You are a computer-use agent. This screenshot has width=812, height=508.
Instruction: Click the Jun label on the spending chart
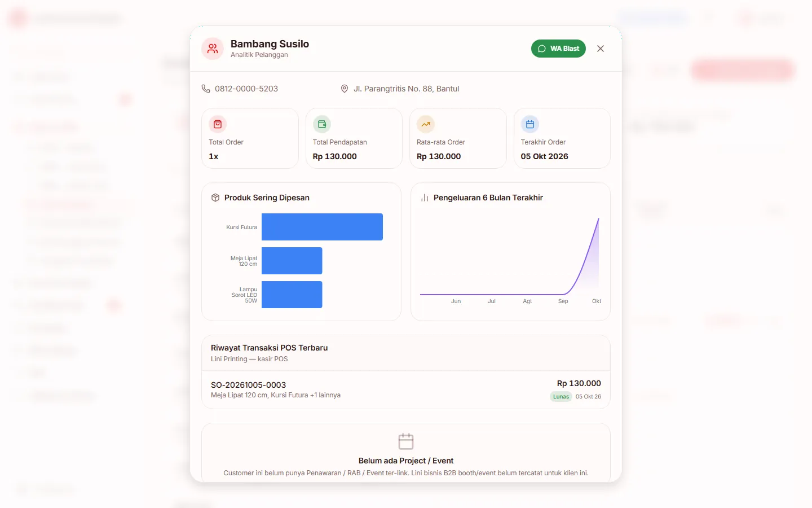[456, 301]
